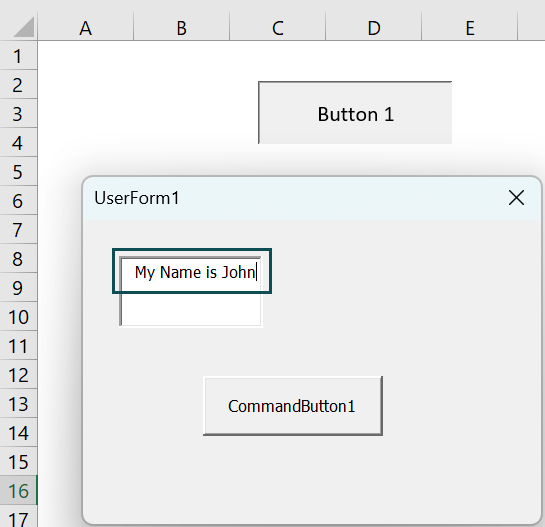Select row 1 header
545x527 pixels.
[18, 56]
